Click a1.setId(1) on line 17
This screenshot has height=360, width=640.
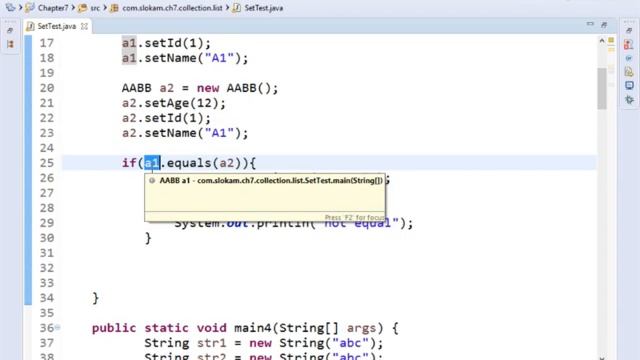[x=166, y=43]
